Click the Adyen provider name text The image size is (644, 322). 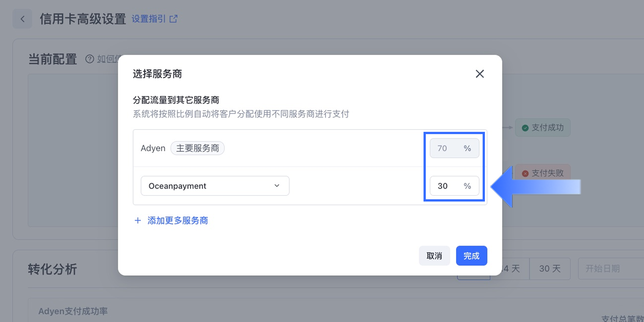click(153, 148)
